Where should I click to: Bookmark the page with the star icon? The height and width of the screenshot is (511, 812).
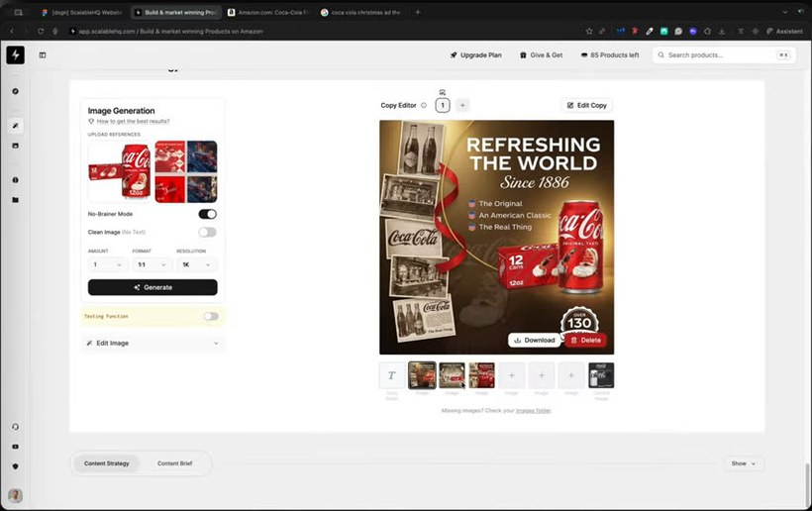pos(589,31)
